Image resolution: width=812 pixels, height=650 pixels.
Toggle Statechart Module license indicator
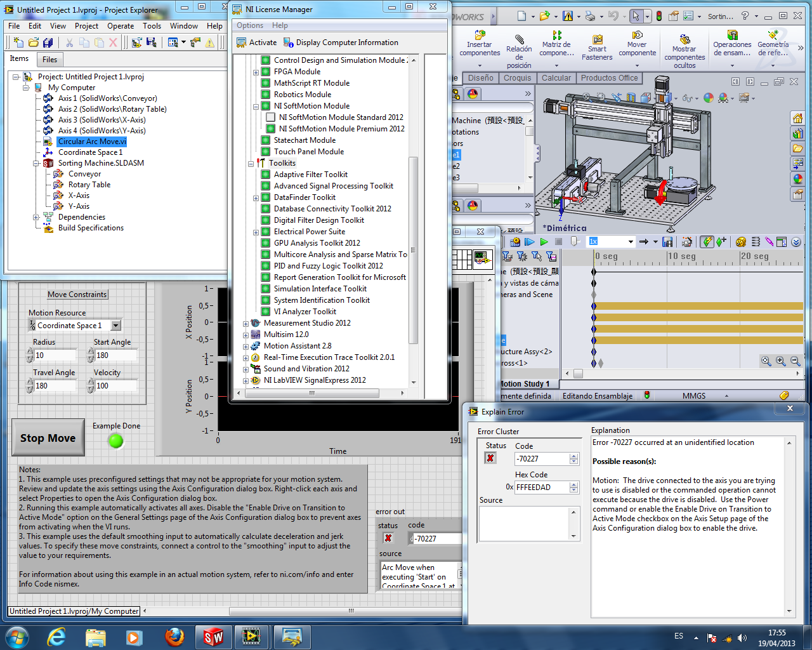click(266, 140)
